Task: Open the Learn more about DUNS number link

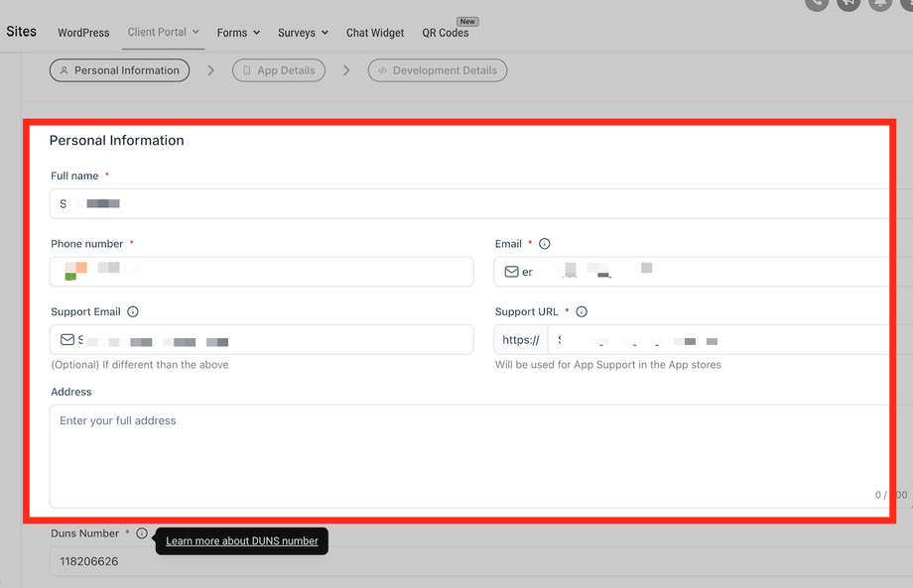Action: pos(241,540)
